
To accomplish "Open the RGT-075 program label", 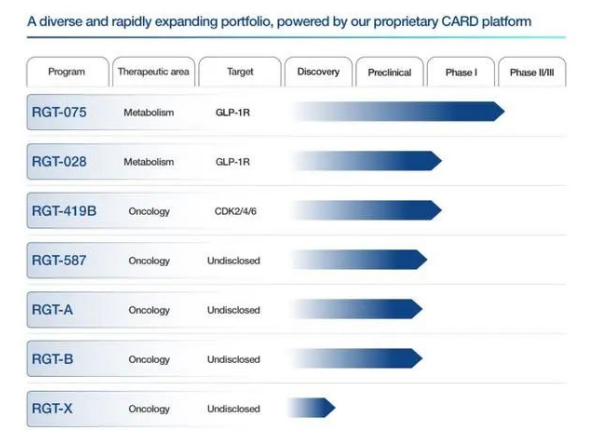I will [60, 112].
